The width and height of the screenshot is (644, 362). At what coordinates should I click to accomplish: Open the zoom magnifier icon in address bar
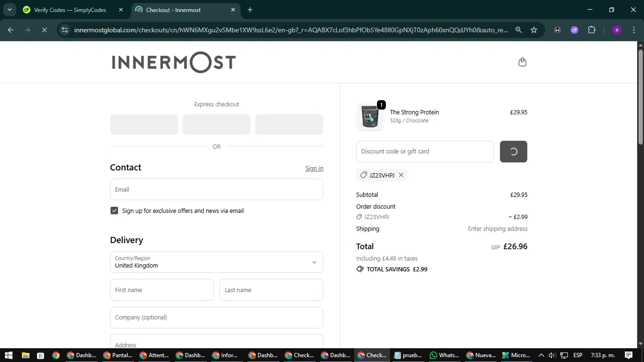(x=519, y=30)
